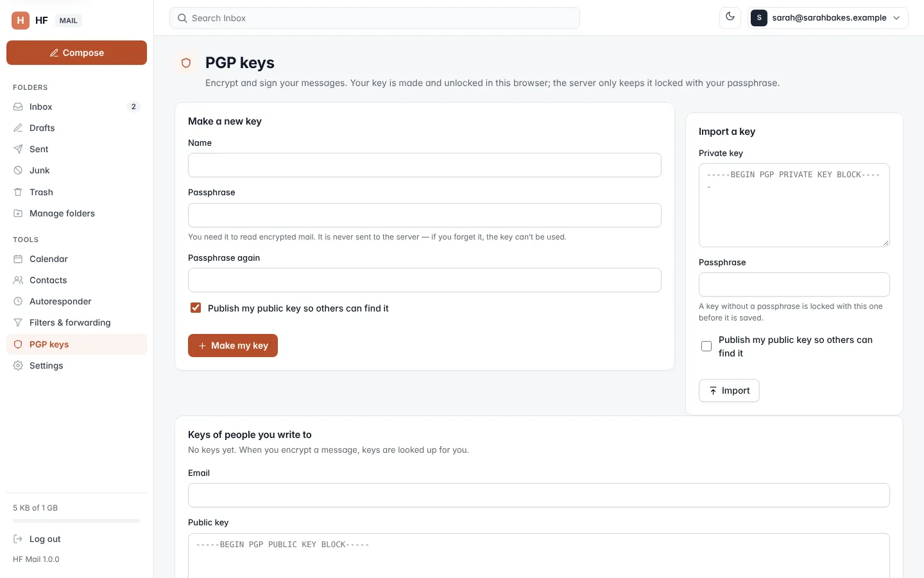Click the storage usage progress bar
The image size is (924, 578).
pyautogui.click(x=76, y=521)
